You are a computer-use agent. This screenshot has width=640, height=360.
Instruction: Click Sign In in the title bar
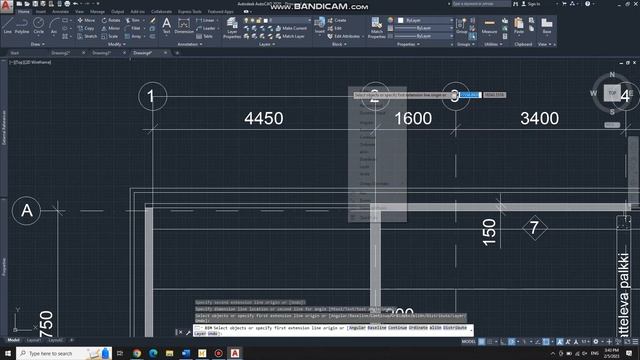[x=531, y=4]
